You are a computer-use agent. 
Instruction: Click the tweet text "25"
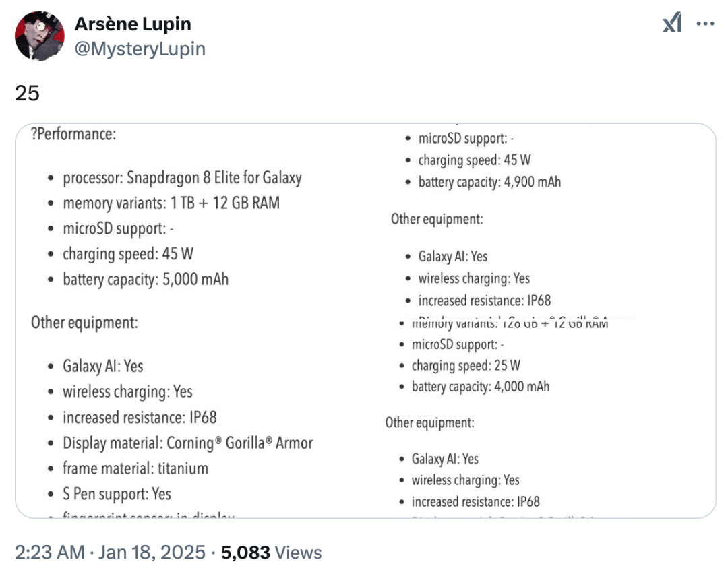tap(27, 93)
